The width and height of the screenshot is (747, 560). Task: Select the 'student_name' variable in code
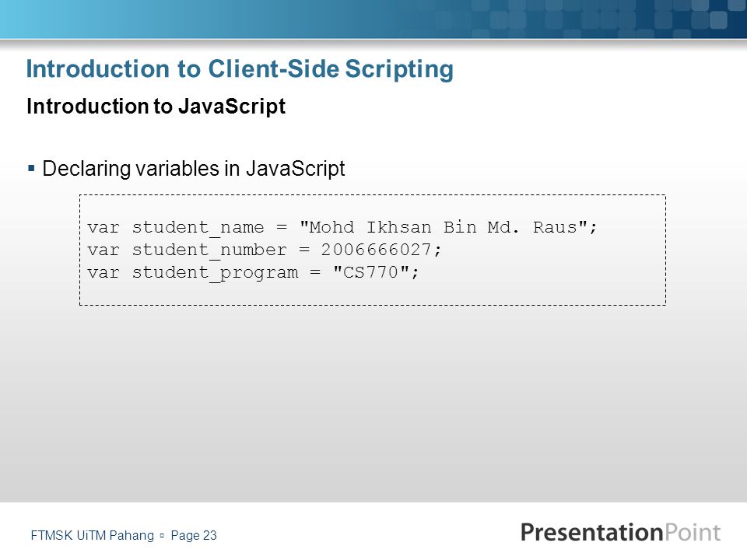pos(198,227)
